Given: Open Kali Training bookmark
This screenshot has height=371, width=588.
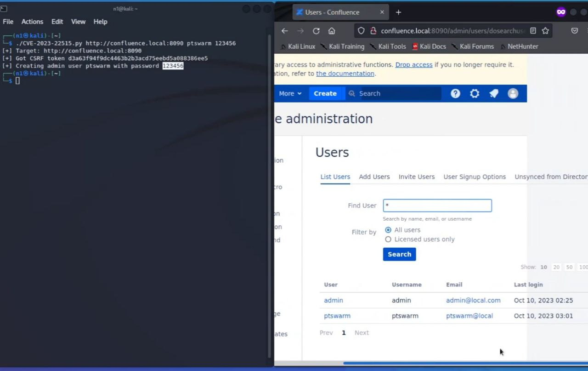Looking at the screenshot, I should point(342,46).
